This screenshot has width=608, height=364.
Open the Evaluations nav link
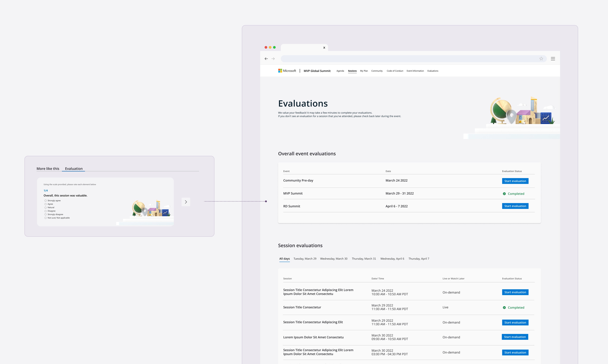coord(433,71)
